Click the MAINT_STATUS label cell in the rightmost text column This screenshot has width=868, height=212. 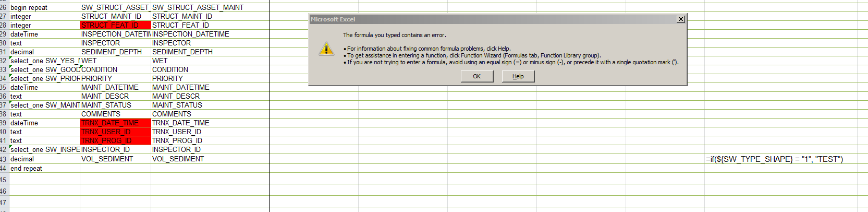pyautogui.click(x=177, y=105)
